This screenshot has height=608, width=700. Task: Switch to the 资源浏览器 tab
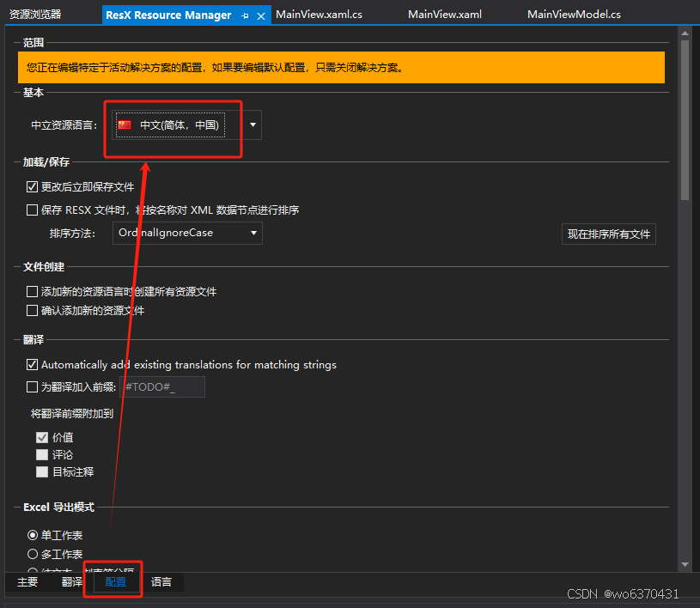(x=35, y=15)
